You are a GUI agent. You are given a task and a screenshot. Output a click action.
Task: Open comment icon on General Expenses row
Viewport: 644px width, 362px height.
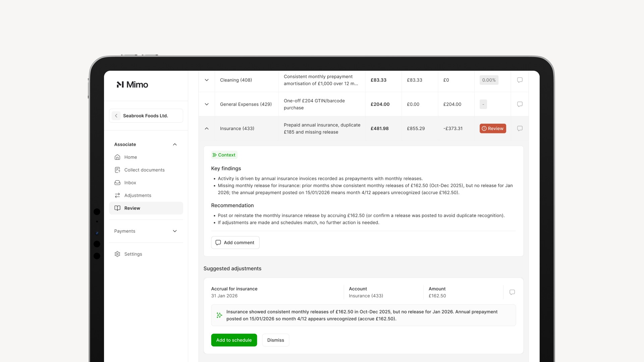point(520,104)
